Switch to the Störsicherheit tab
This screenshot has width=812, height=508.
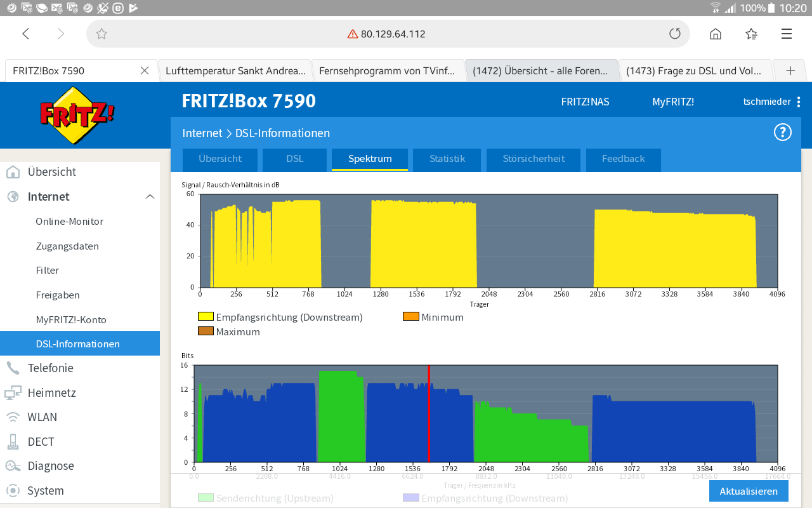click(533, 160)
